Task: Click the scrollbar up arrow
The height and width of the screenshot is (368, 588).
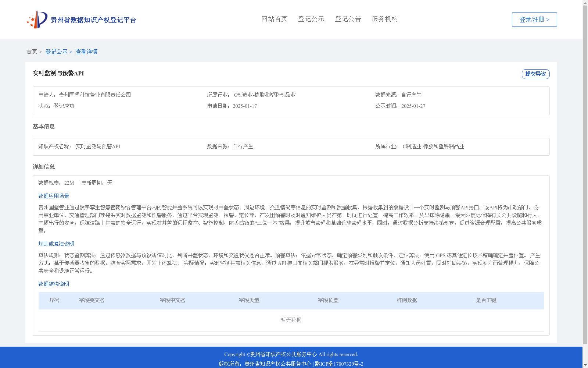Action: click(585, 3)
